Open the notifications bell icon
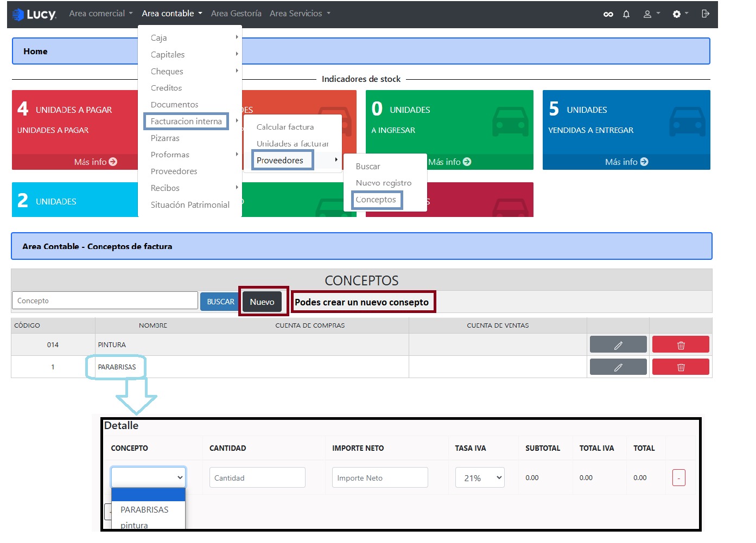756x543 pixels. click(626, 14)
